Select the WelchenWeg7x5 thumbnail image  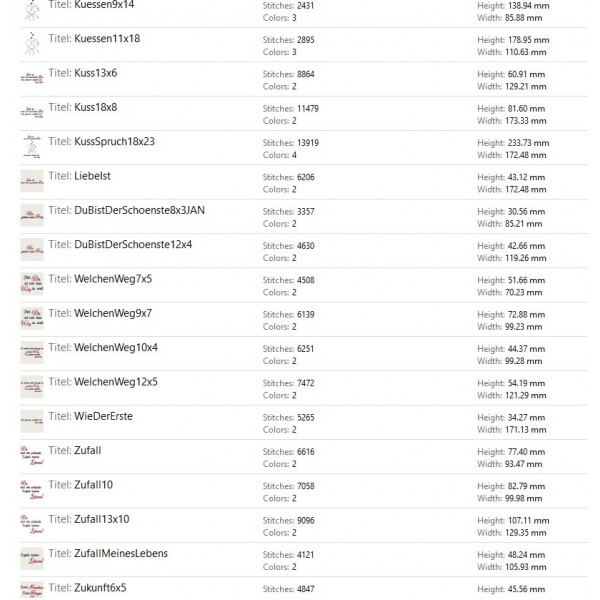click(x=32, y=285)
